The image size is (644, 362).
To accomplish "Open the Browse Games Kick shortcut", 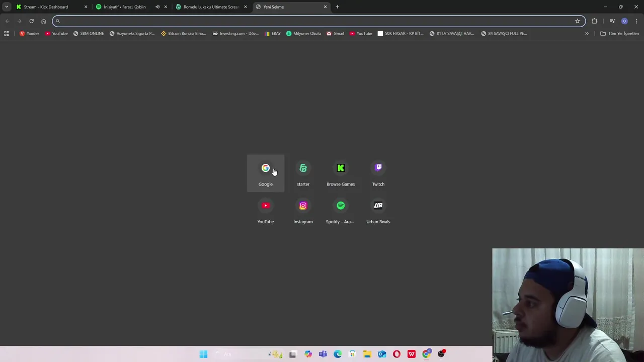I will tap(341, 173).
